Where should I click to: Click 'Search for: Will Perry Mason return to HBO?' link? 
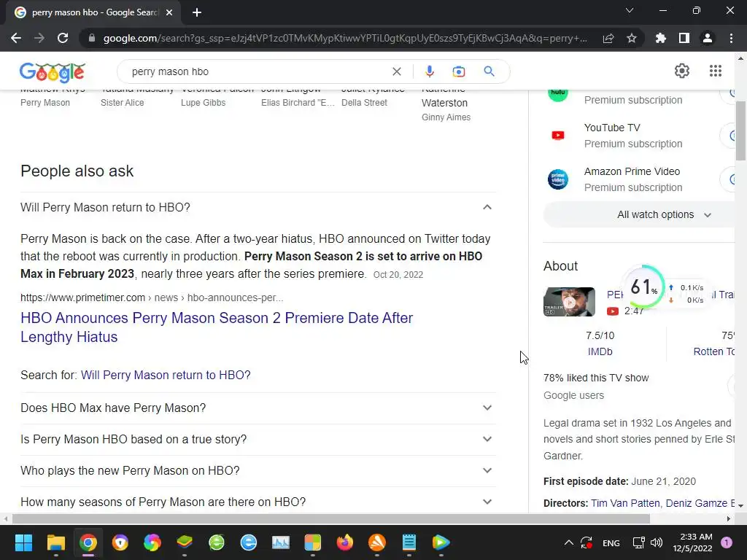(x=166, y=376)
